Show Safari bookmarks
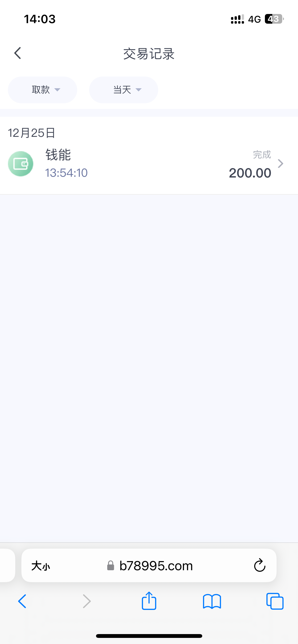Viewport: 298px width, 644px height. tap(212, 601)
